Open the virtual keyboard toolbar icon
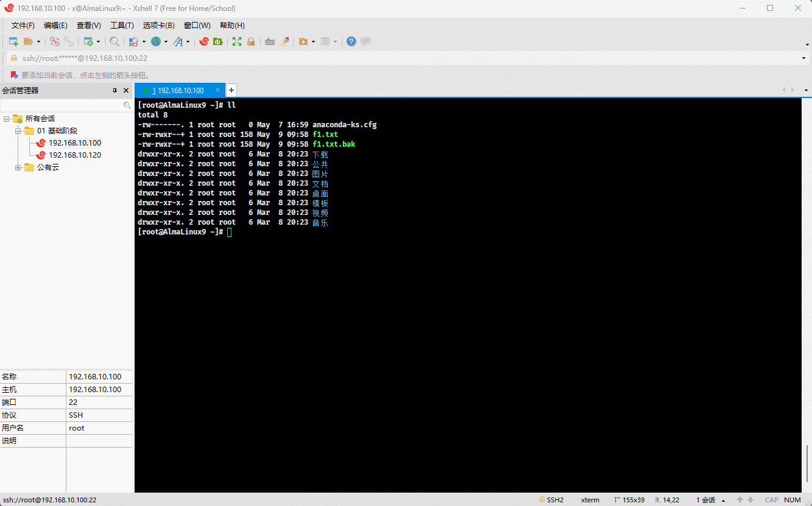Image resolution: width=812 pixels, height=506 pixels. pos(269,41)
